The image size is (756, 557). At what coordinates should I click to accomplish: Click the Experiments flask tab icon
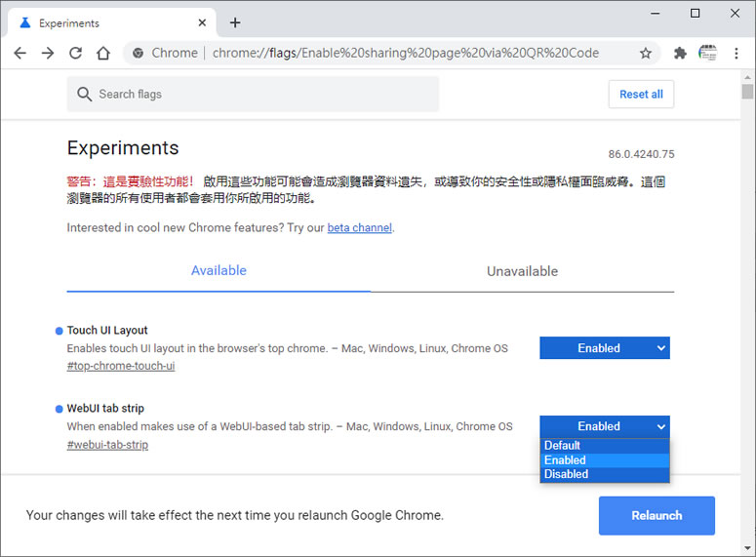click(25, 22)
